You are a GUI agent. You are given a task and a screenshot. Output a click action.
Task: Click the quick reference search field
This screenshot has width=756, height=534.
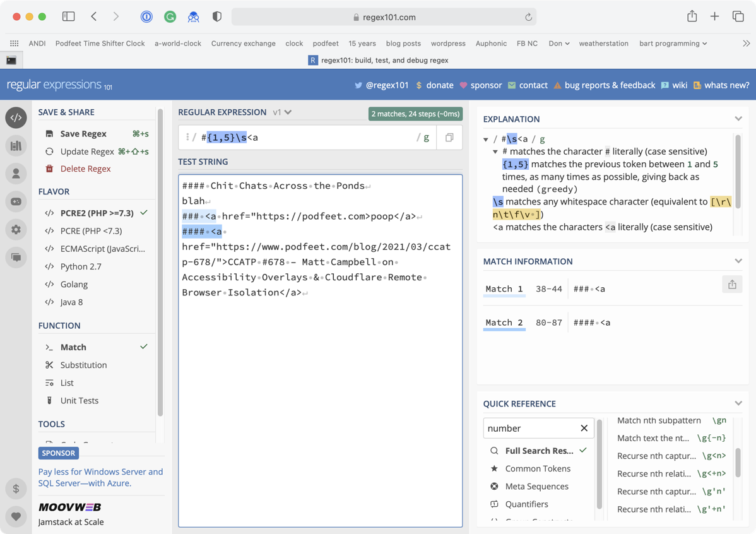(530, 428)
